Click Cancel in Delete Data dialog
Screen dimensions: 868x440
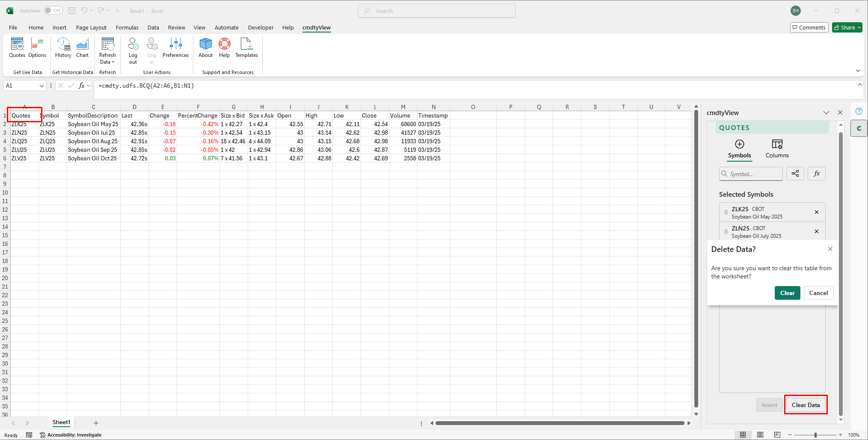pos(818,293)
